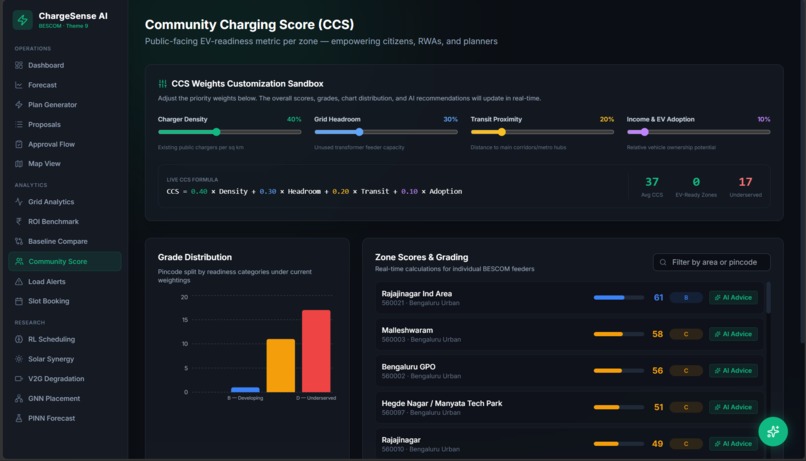Open AI Advice for Hegde Nagar / Manyata Tech Park

733,407
